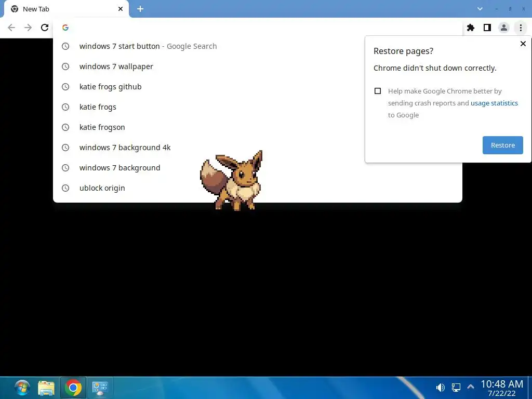The height and width of the screenshot is (399, 532).
Task: Select the New Tab tab
Action: tap(66, 9)
